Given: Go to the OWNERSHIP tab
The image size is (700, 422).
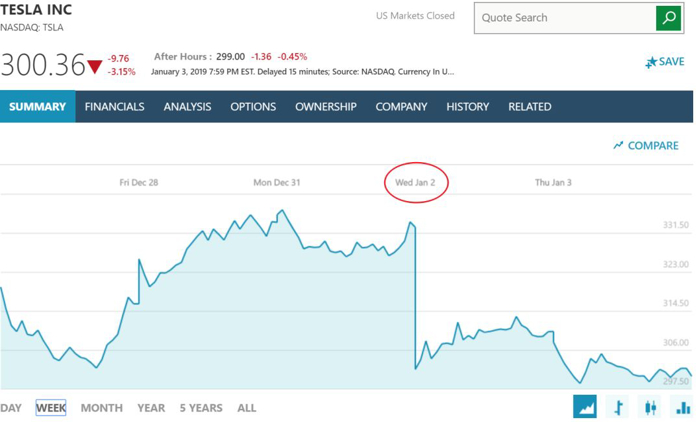Looking at the screenshot, I should 326,107.
